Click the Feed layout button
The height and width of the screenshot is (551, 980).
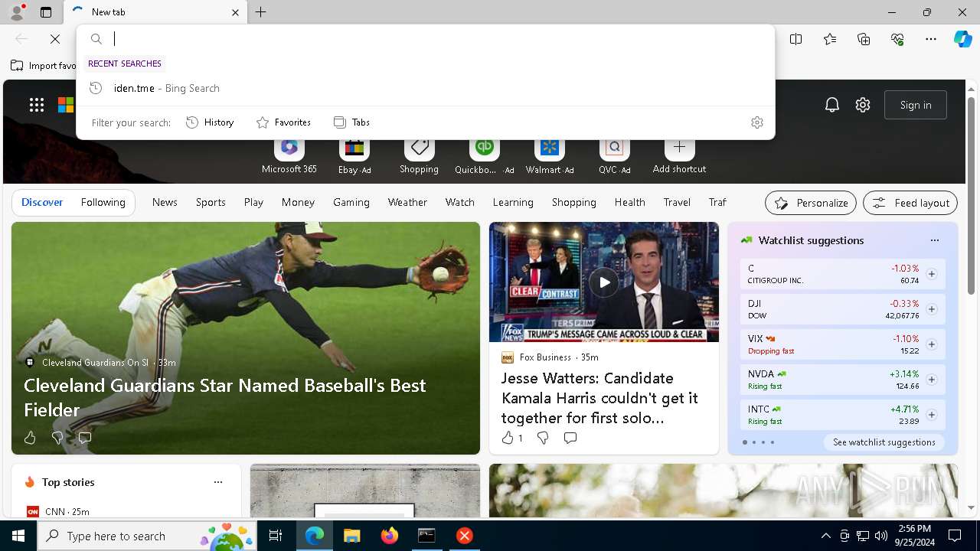pyautogui.click(x=910, y=203)
